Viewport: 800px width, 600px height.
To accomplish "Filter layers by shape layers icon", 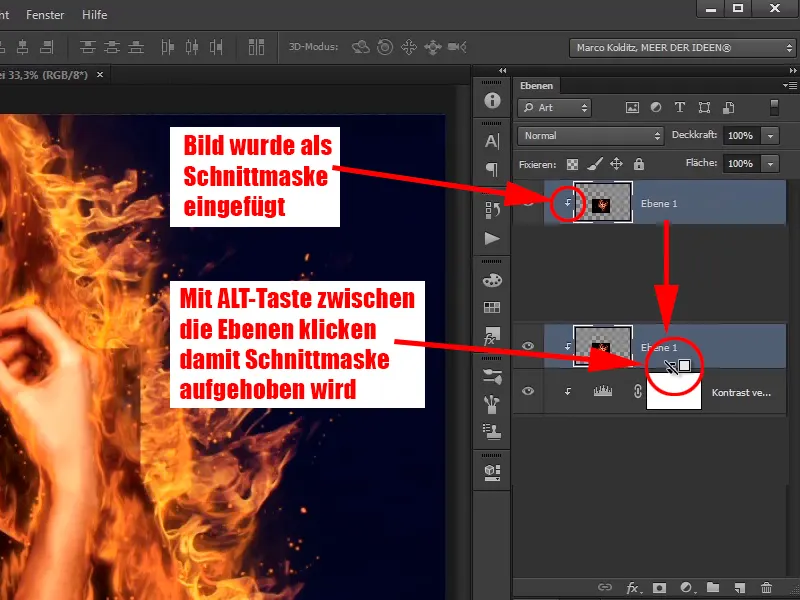I will click(x=704, y=107).
